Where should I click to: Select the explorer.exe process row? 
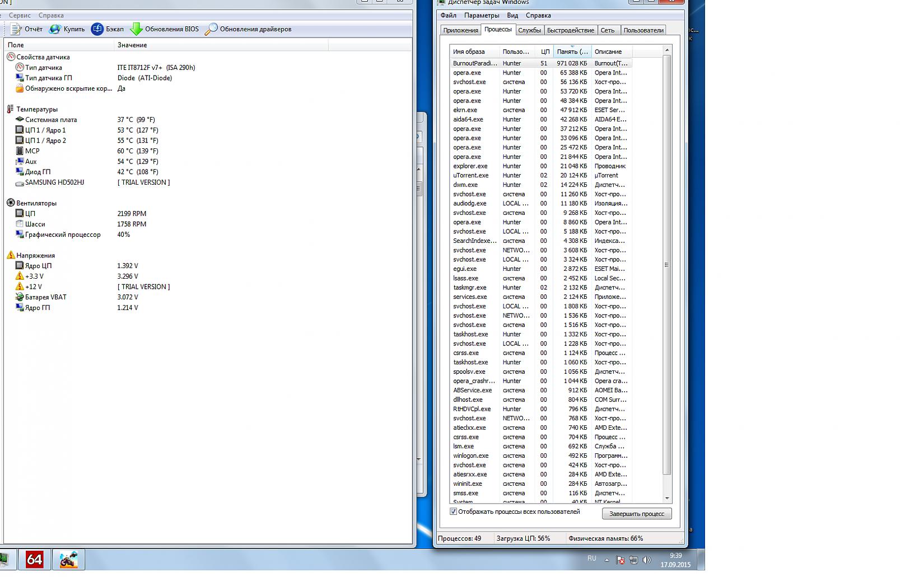(x=541, y=166)
